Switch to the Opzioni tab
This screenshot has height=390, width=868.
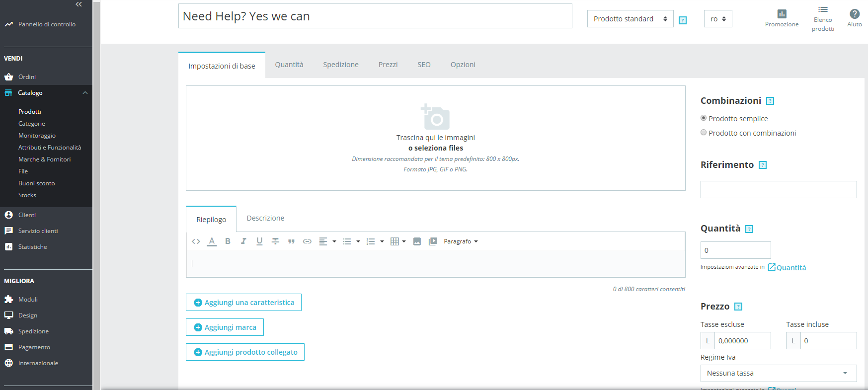(x=463, y=65)
